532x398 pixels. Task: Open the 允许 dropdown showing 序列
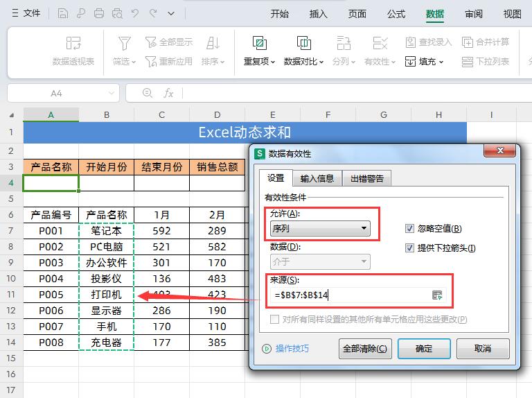click(320, 229)
